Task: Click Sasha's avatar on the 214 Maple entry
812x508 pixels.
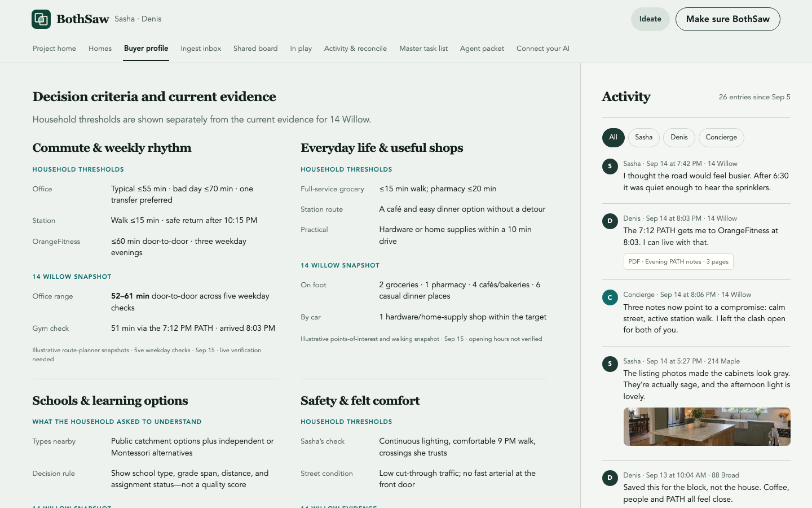Action: click(610, 364)
